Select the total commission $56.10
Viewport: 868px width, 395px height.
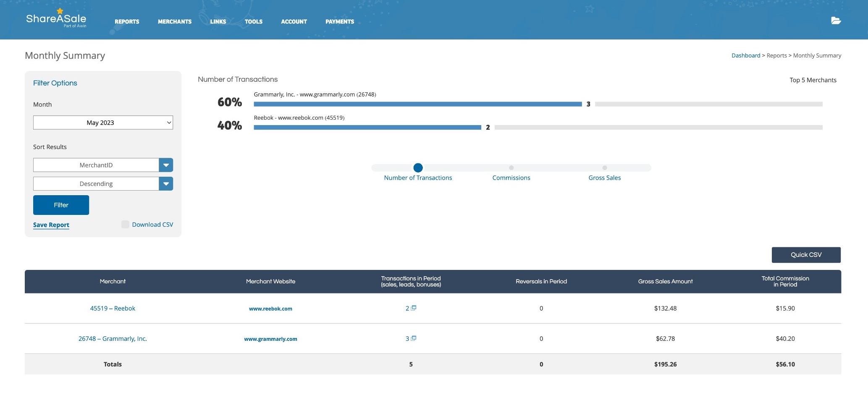pos(785,364)
